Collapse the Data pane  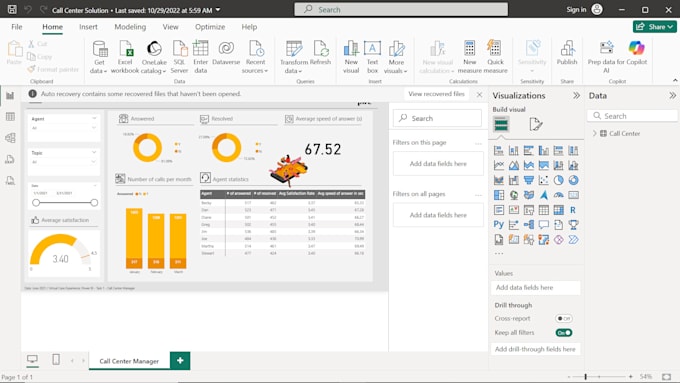click(x=672, y=95)
